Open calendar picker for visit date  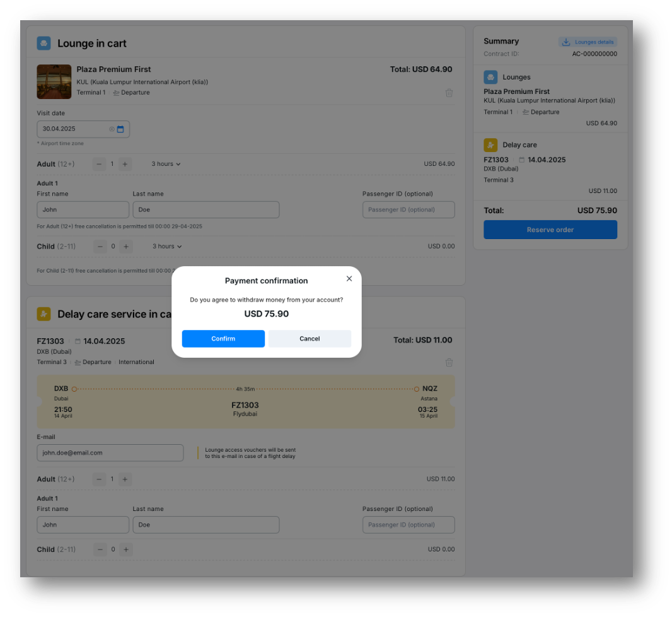pos(120,129)
